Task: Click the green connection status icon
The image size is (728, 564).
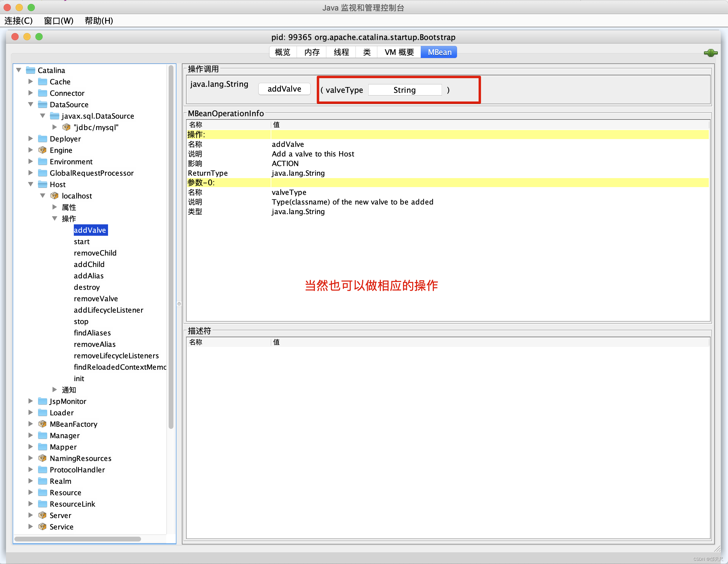Action: 710,53
